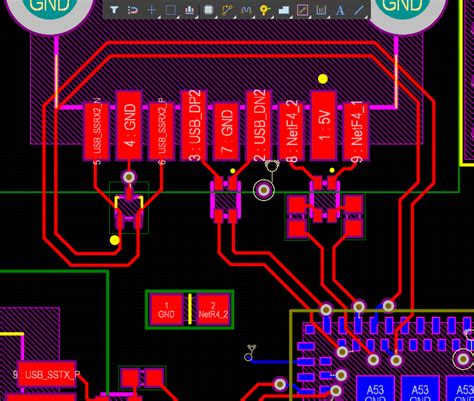Choose the rectangle selection tool
Screen dimensions: 474x401
pyautogui.click(x=171, y=10)
